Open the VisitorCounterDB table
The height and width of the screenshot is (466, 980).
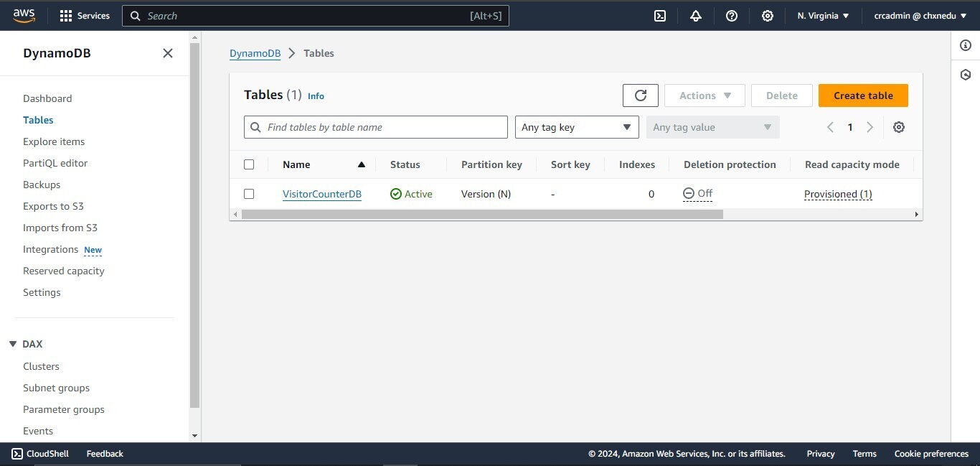321,193
